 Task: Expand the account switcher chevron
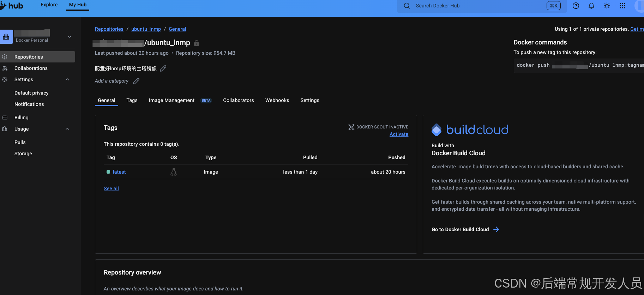coord(70,37)
